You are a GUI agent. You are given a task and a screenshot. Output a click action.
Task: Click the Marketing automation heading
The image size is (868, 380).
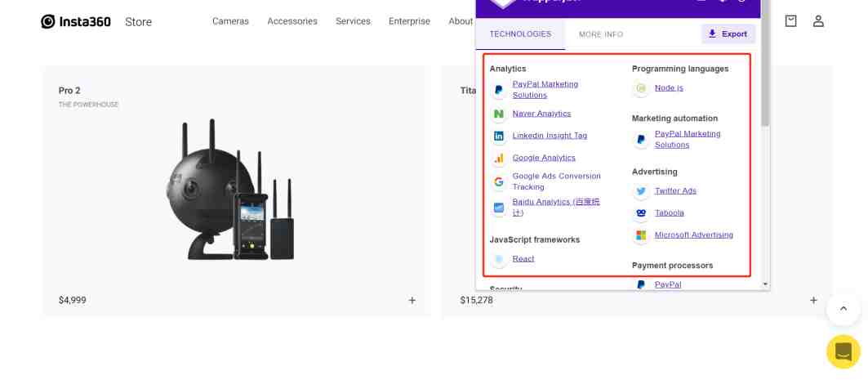coord(674,118)
